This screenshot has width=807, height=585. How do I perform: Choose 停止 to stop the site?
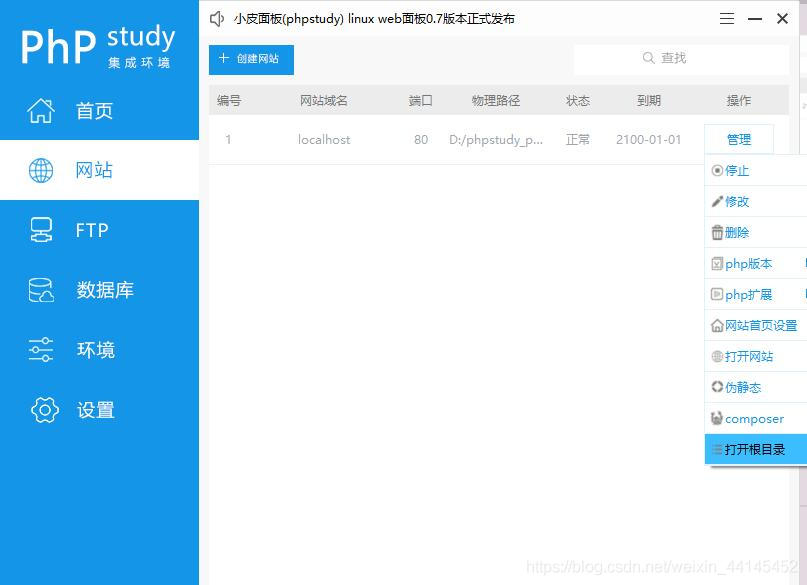click(737, 171)
